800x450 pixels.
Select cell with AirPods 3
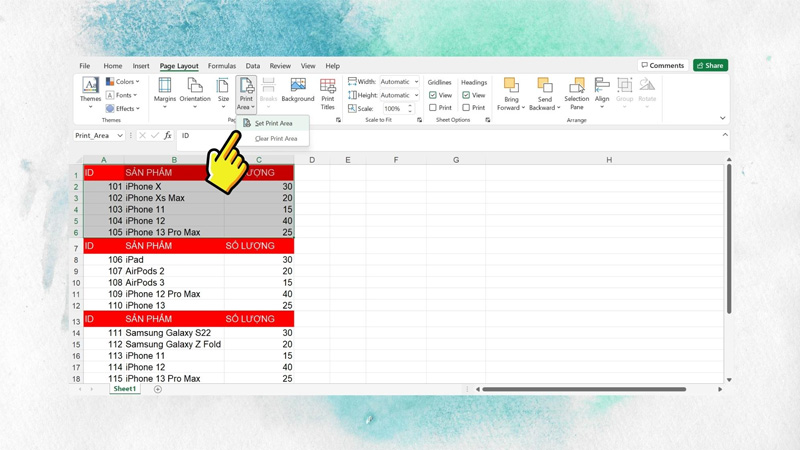[x=174, y=283]
